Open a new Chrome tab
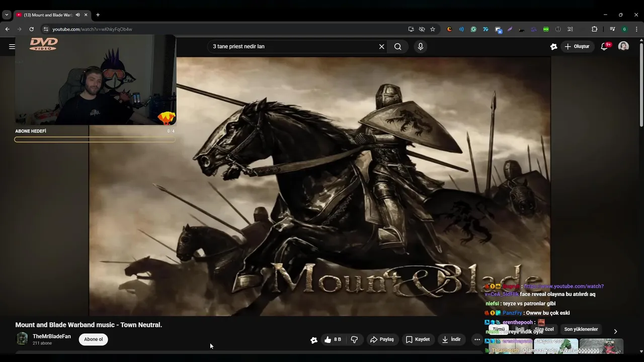 coord(98,15)
